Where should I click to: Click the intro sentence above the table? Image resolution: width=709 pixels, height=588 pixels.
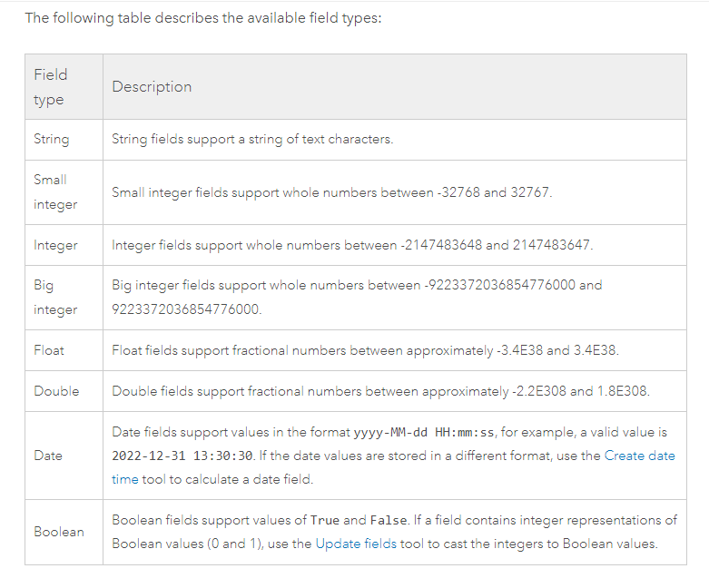pyautogui.click(x=202, y=18)
